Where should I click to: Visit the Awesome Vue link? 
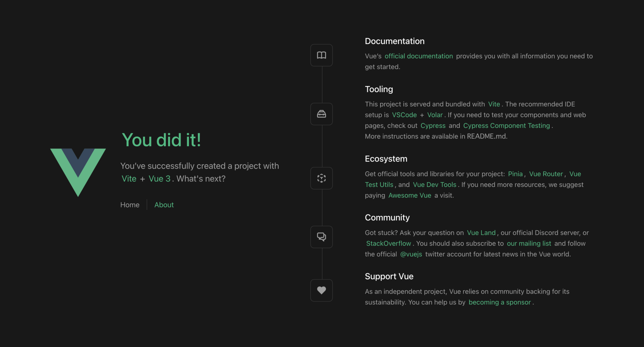tap(410, 196)
